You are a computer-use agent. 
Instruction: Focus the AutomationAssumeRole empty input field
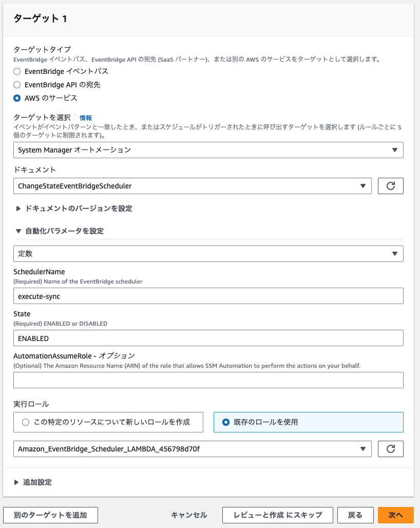208,380
